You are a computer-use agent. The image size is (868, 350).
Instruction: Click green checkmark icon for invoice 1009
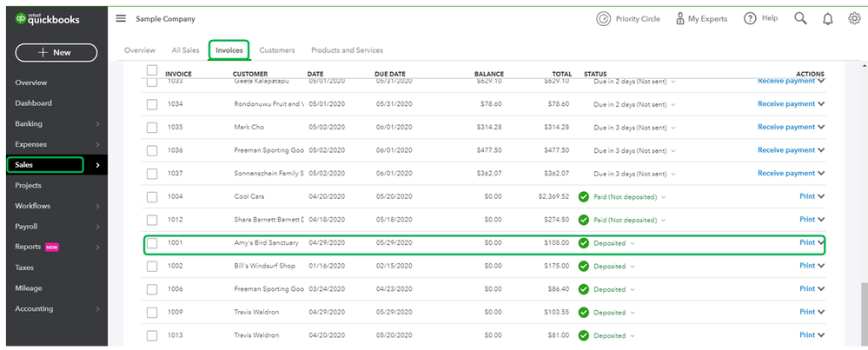coord(584,313)
